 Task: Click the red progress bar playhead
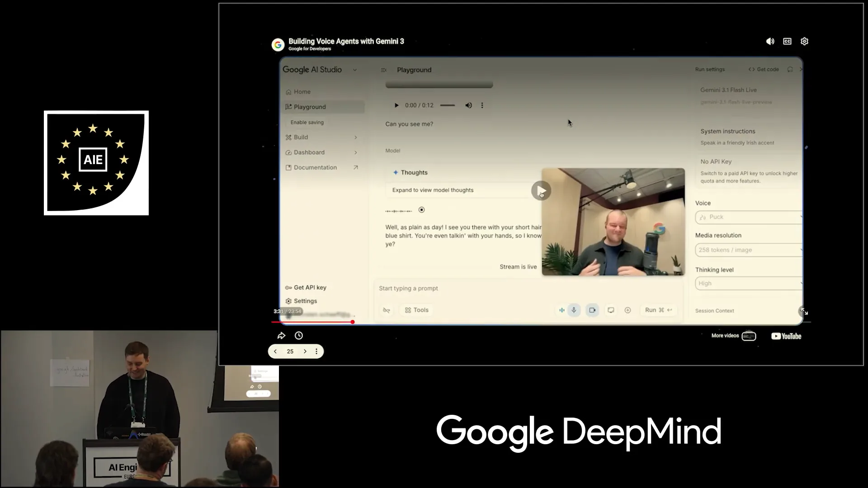click(352, 322)
